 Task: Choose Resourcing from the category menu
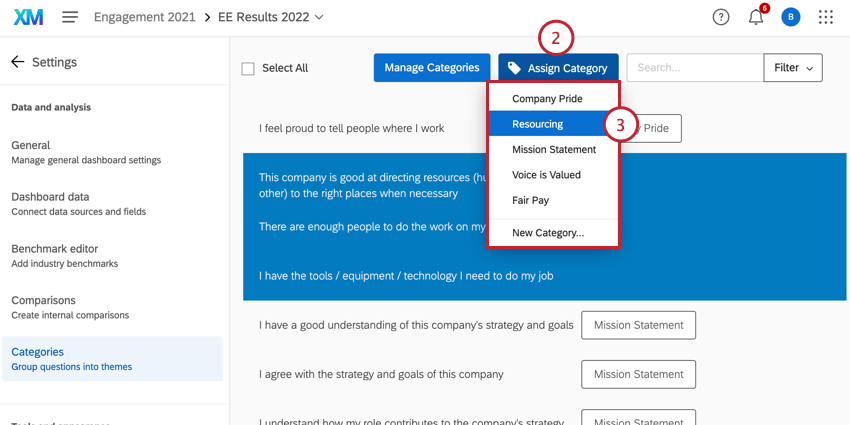pos(538,124)
